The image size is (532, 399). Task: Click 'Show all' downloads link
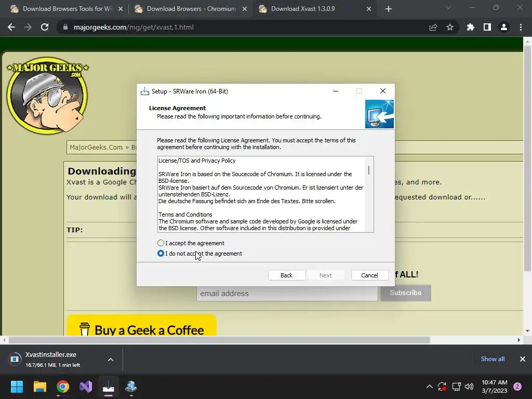coord(493,359)
